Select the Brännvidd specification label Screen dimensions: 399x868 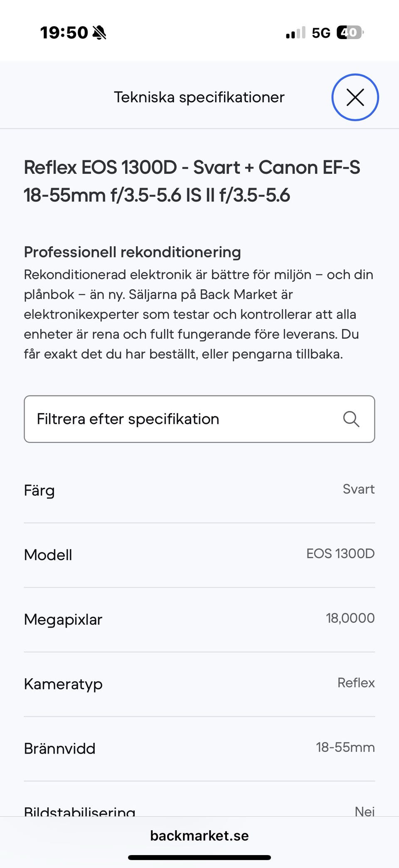click(x=60, y=749)
